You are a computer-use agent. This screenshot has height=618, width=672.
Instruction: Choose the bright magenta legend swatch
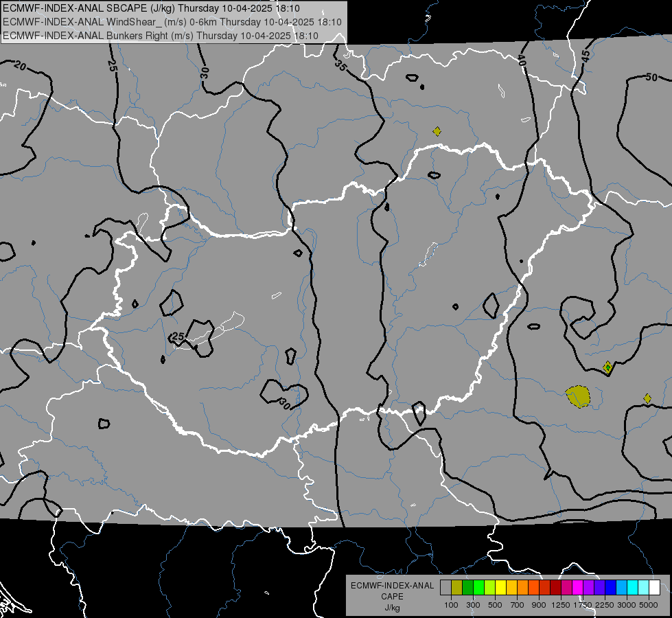click(x=578, y=588)
